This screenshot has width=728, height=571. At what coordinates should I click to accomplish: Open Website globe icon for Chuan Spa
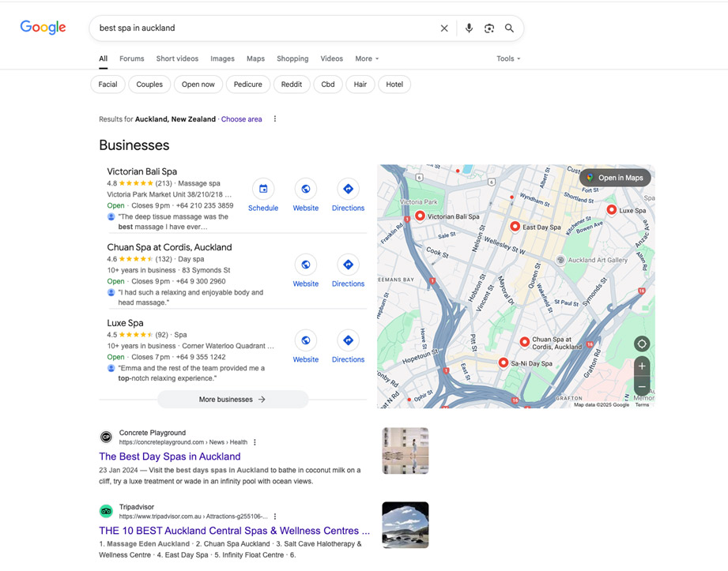[x=305, y=265]
